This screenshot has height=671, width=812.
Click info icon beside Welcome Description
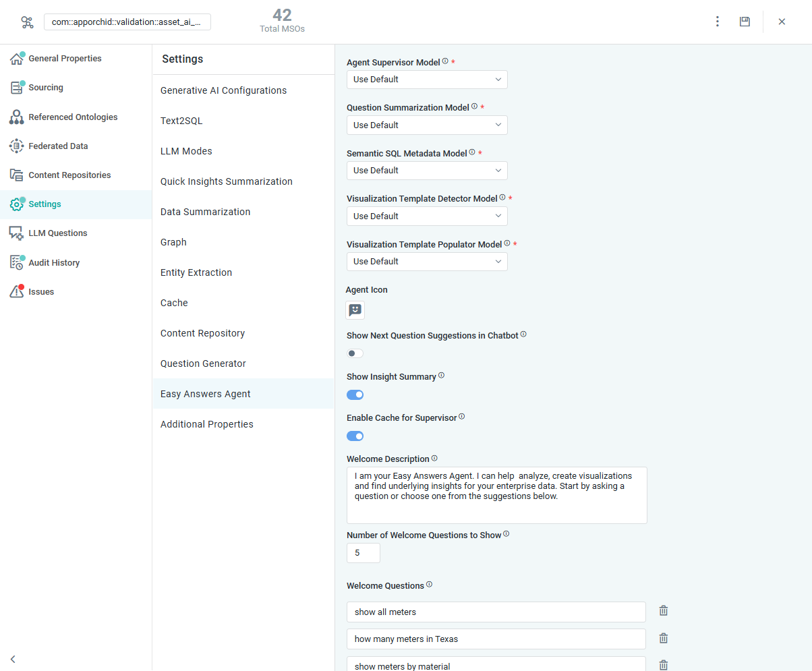pos(434,459)
